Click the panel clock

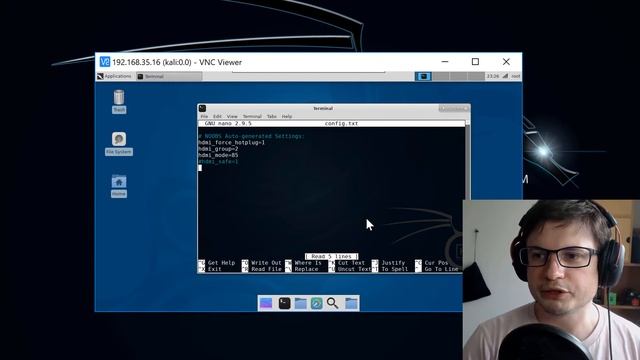click(x=493, y=76)
